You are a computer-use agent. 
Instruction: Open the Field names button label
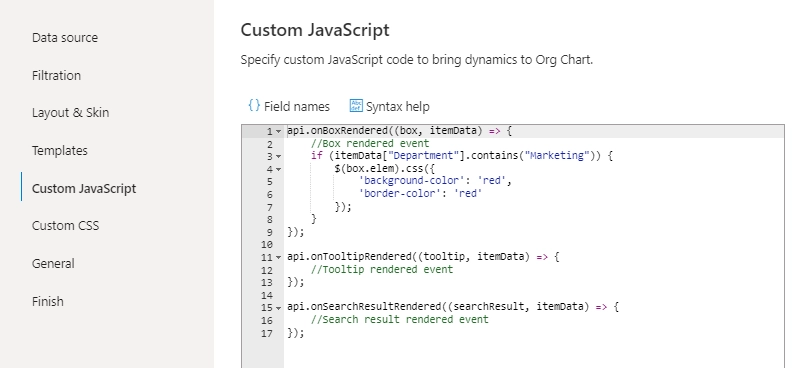(x=296, y=107)
